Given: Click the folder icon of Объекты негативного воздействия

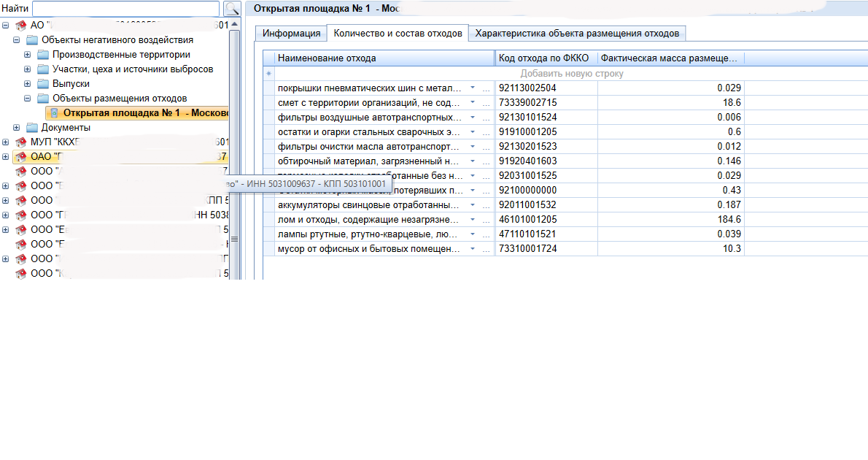Looking at the screenshot, I should pos(32,40).
